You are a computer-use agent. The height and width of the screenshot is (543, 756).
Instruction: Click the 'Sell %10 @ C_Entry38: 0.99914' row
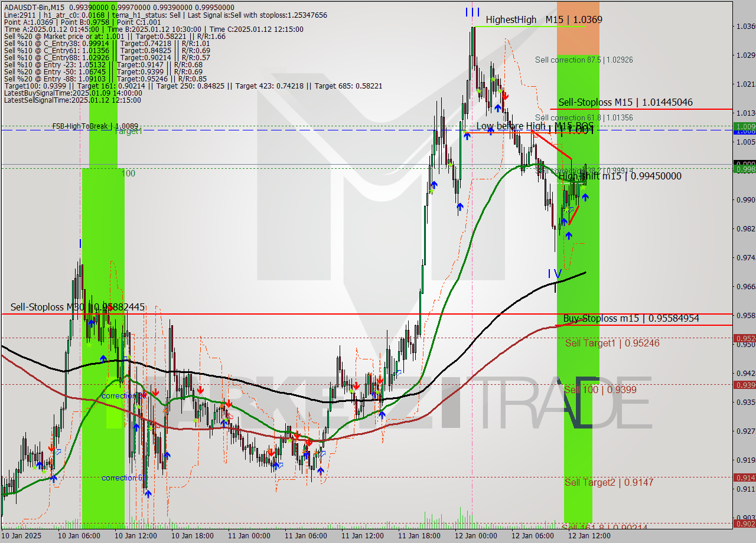[x=107, y=44]
